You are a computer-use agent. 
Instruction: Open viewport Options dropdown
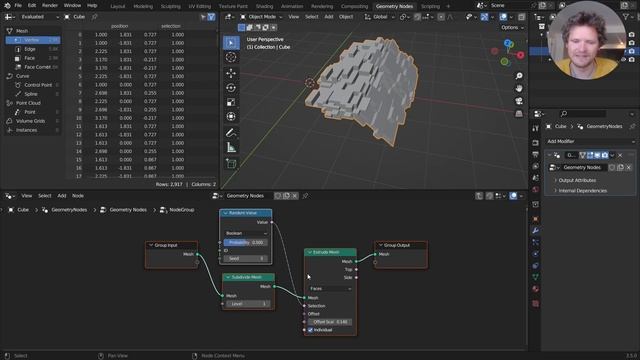point(512,27)
